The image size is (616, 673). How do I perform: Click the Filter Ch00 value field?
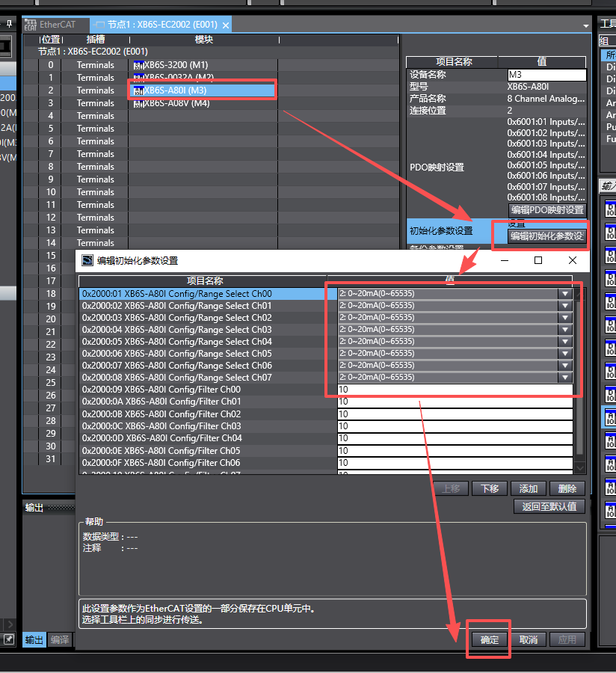tap(455, 390)
